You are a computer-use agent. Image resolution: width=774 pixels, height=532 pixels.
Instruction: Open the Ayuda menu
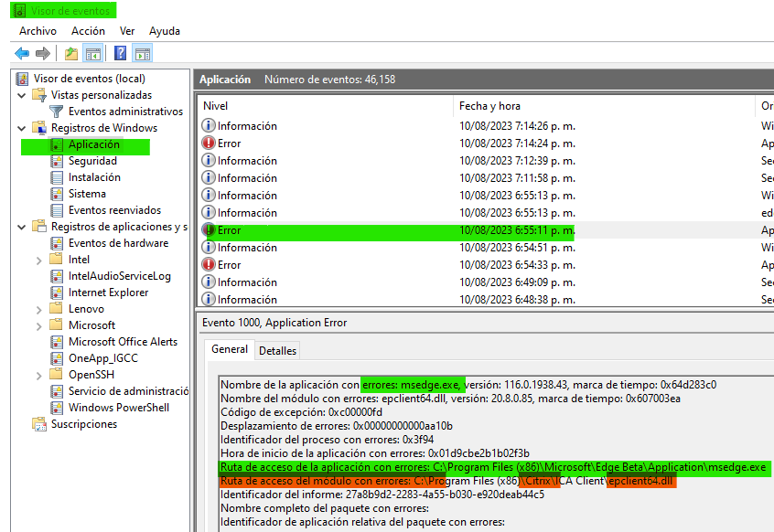[165, 31]
